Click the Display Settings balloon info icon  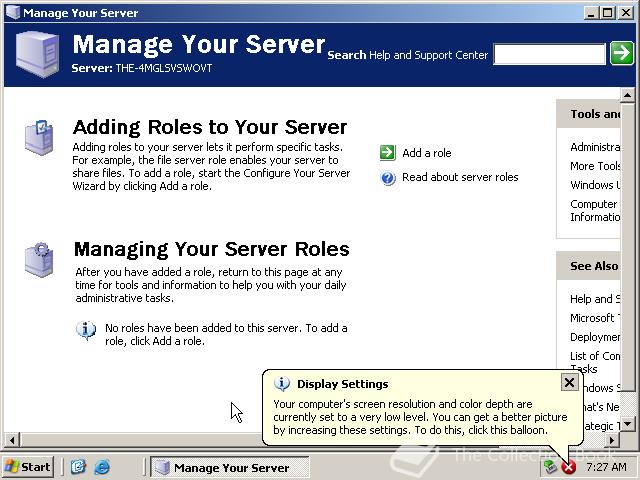pos(282,384)
